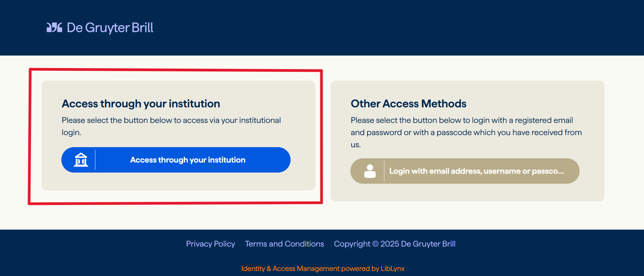The width and height of the screenshot is (644, 276).
Task: Click the "De Gruyter Brill" wordmark in header
Action: pyautogui.click(x=110, y=27)
